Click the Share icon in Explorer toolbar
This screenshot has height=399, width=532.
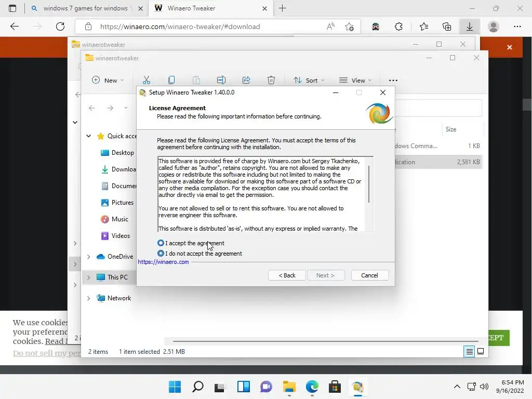(x=246, y=80)
